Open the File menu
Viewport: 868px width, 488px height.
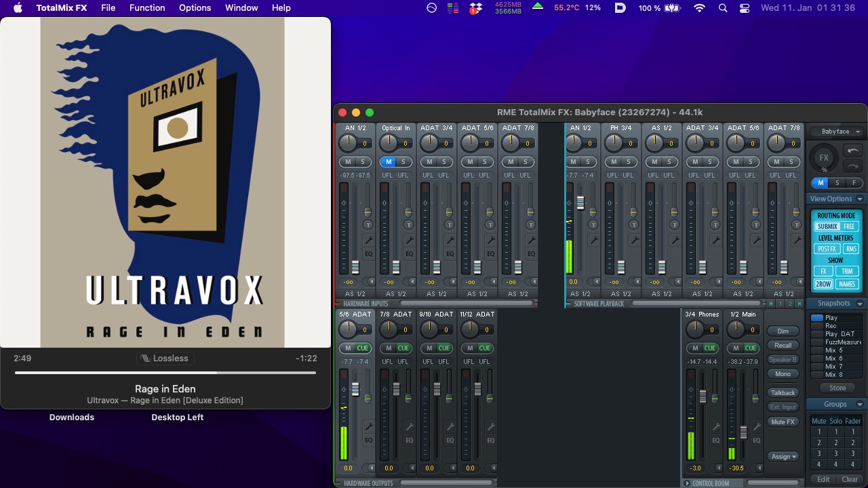pyautogui.click(x=108, y=8)
